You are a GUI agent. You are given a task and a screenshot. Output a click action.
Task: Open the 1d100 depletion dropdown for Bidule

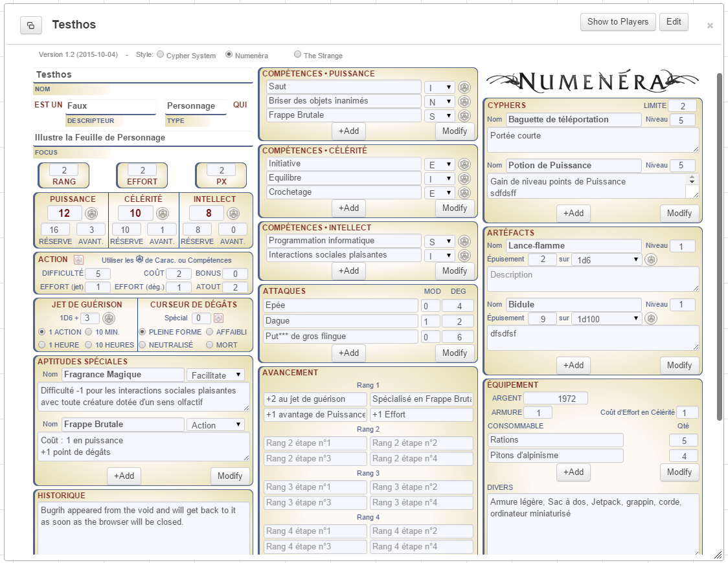pyautogui.click(x=606, y=318)
